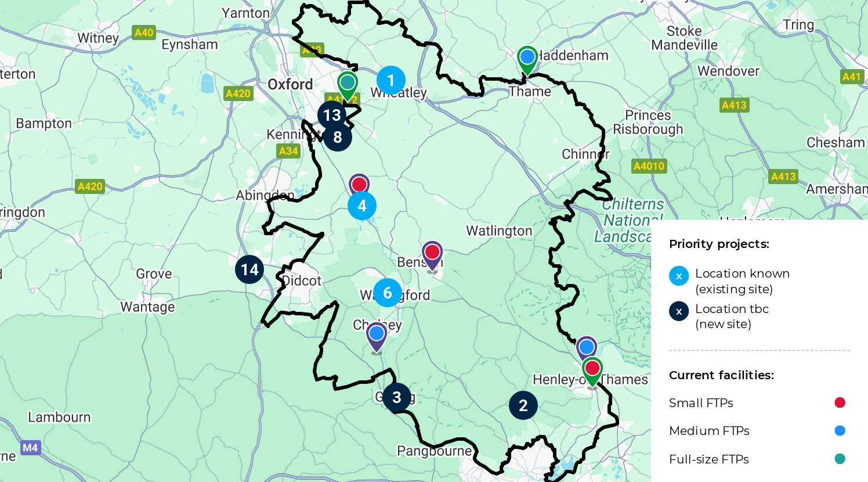Select the dark marker numbered 8

click(x=338, y=137)
